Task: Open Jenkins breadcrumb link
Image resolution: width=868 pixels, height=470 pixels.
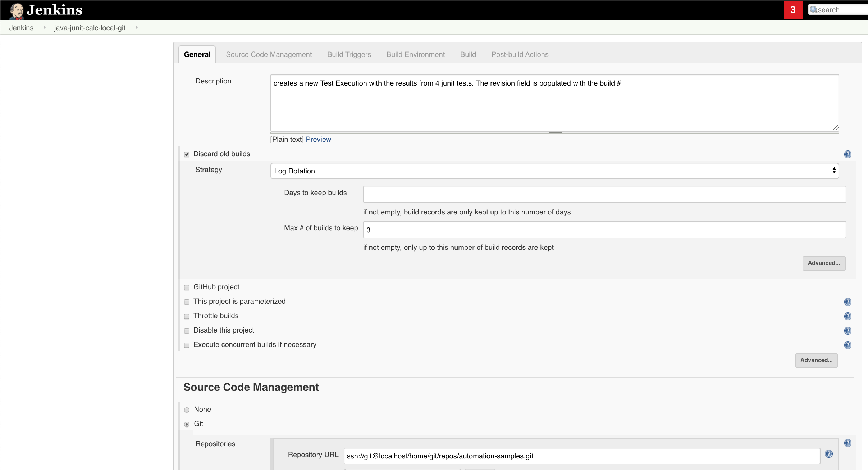Action: point(21,28)
